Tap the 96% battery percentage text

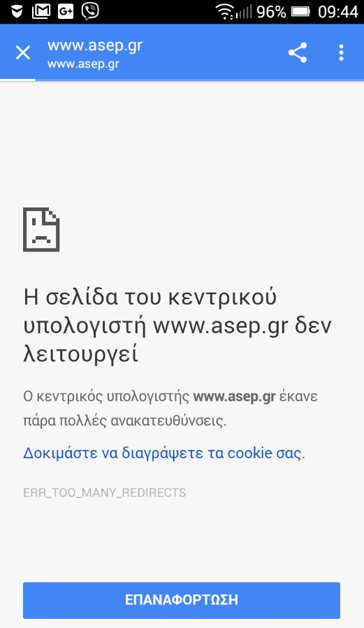(271, 12)
